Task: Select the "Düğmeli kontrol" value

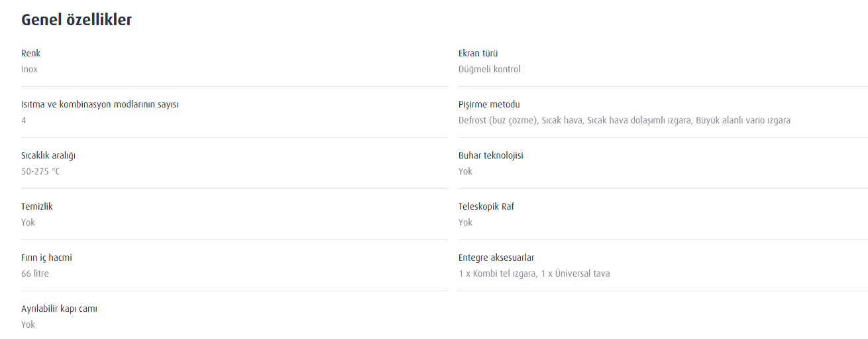Action: click(x=490, y=69)
